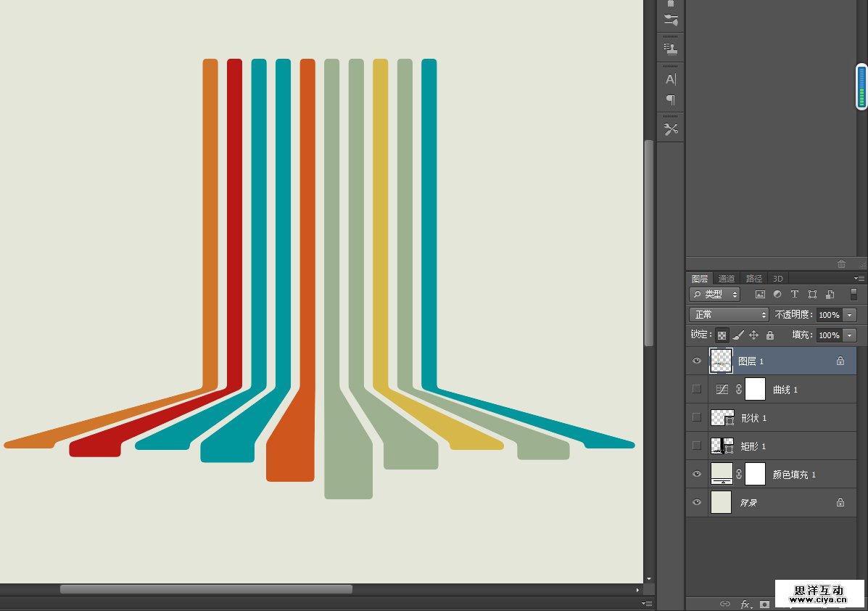This screenshot has height=611, width=868.
Task: Click the lock all padlock icon
Action: pos(770,335)
